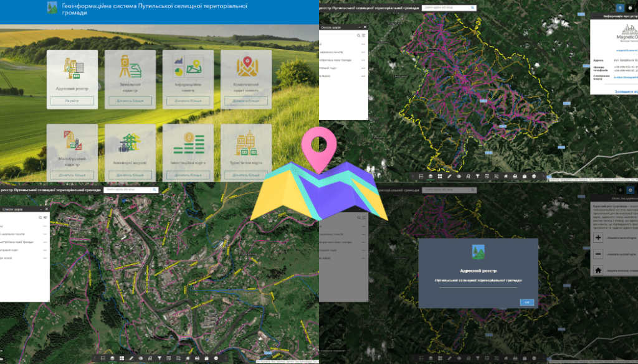Click OK in the Адресний реєстр splash dialog
This screenshot has height=364, width=638.
527,302
